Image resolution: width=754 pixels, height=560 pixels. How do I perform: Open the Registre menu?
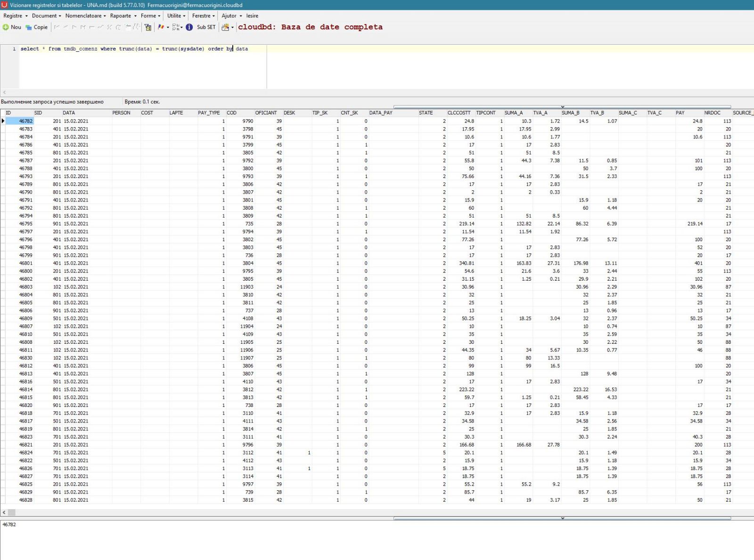pos(16,16)
